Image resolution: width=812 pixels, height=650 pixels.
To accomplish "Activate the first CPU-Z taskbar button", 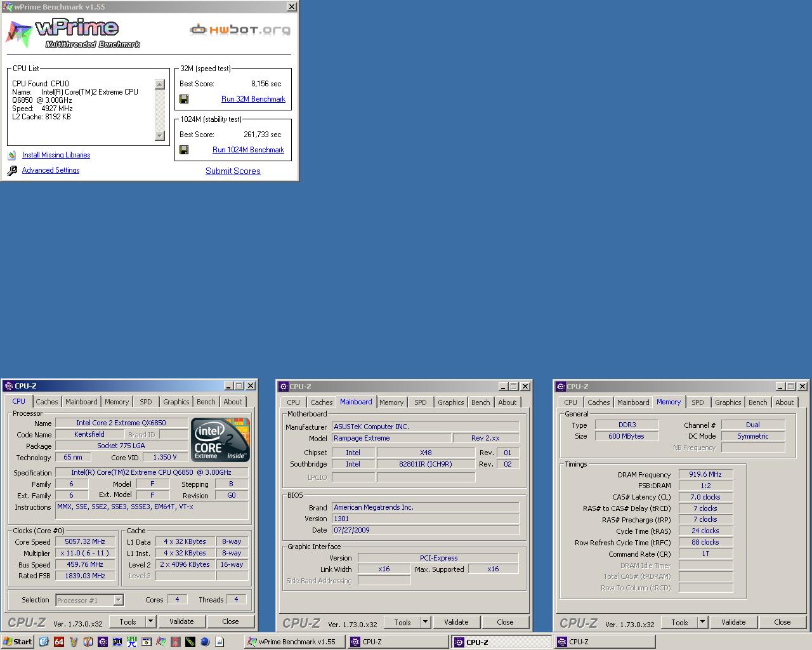I will pos(399,642).
